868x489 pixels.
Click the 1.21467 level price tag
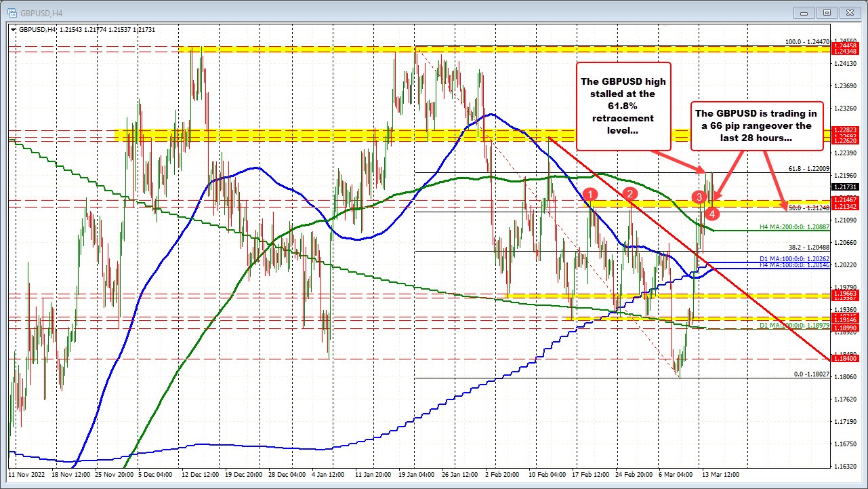point(844,201)
